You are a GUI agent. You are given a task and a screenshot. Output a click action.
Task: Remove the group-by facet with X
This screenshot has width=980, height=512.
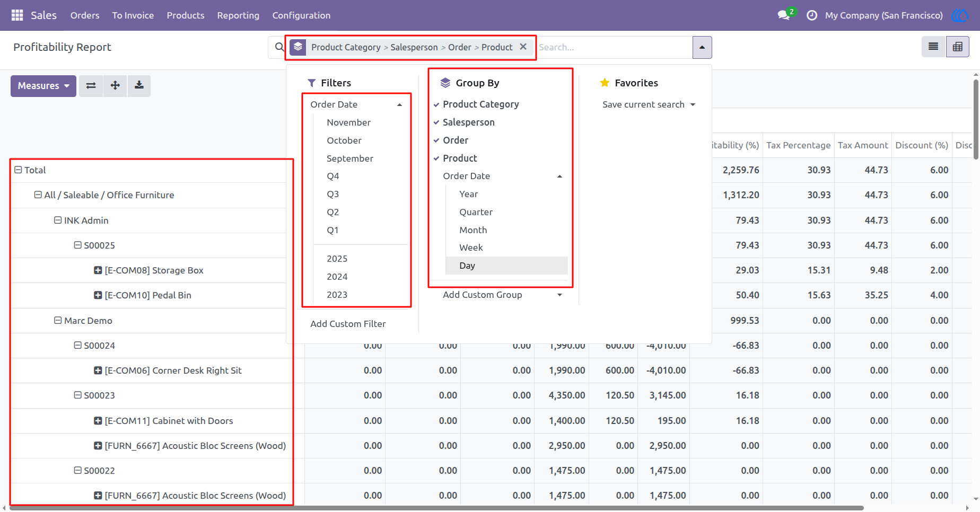point(523,47)
